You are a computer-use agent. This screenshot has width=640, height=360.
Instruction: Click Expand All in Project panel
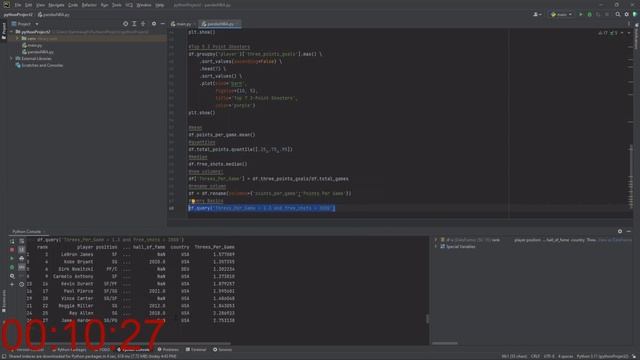[x=134, y=24]
